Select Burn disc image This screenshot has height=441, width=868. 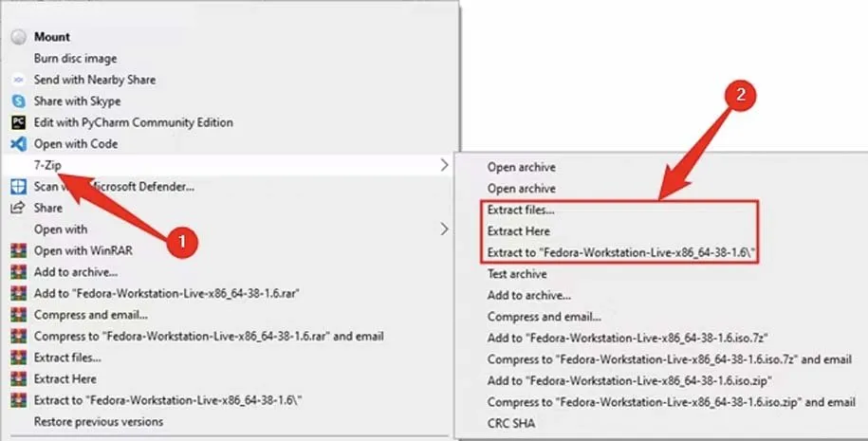[74, 58]
